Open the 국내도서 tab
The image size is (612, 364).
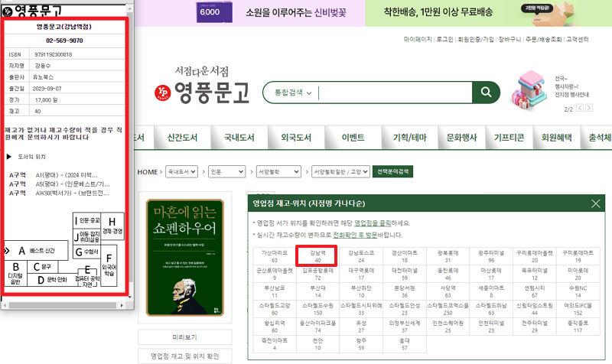click(239, 138)
